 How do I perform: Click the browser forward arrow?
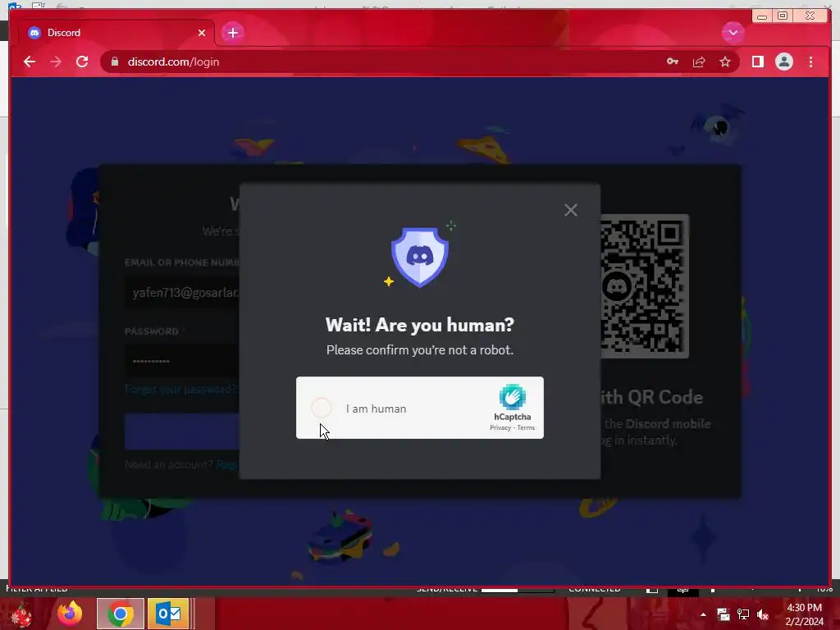56,62
